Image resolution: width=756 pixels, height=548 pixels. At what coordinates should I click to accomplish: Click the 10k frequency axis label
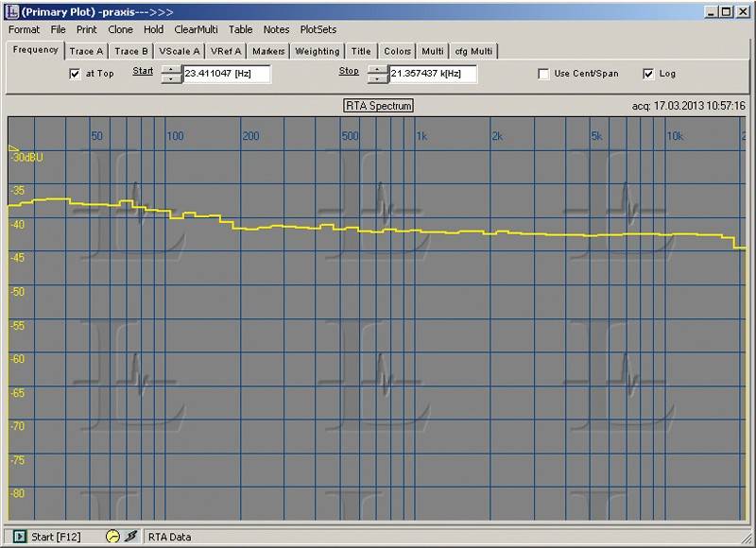tap(675, 136)
